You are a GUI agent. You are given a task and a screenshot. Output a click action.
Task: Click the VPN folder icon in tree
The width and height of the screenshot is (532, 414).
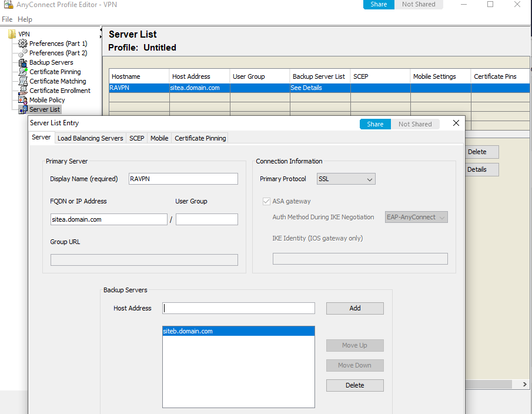coord(12,34)
